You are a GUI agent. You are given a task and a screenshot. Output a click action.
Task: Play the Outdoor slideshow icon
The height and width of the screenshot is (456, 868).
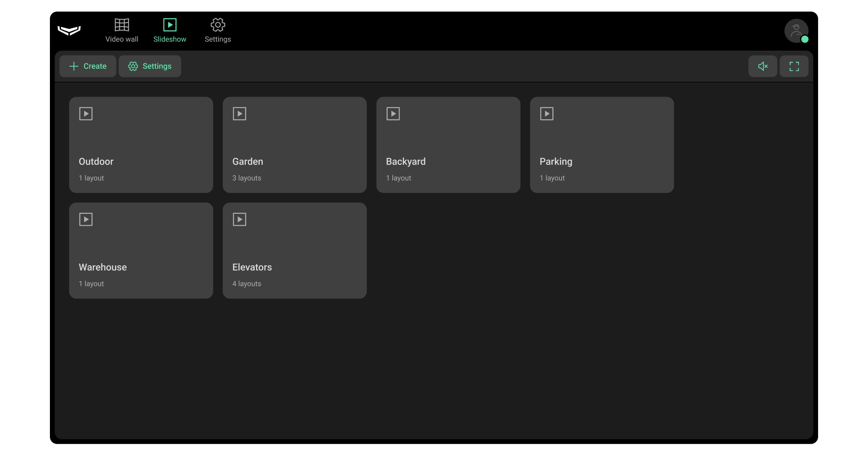86,114
